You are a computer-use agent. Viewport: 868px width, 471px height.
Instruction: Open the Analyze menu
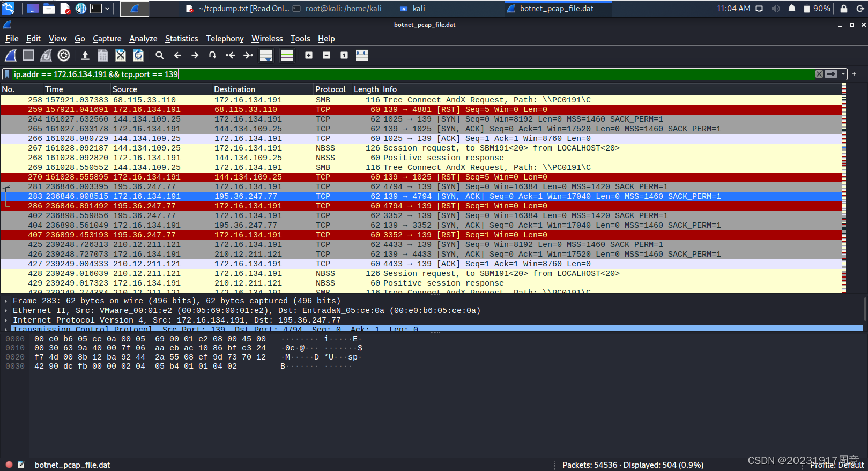pyautogui.click(x=143, y=39)
